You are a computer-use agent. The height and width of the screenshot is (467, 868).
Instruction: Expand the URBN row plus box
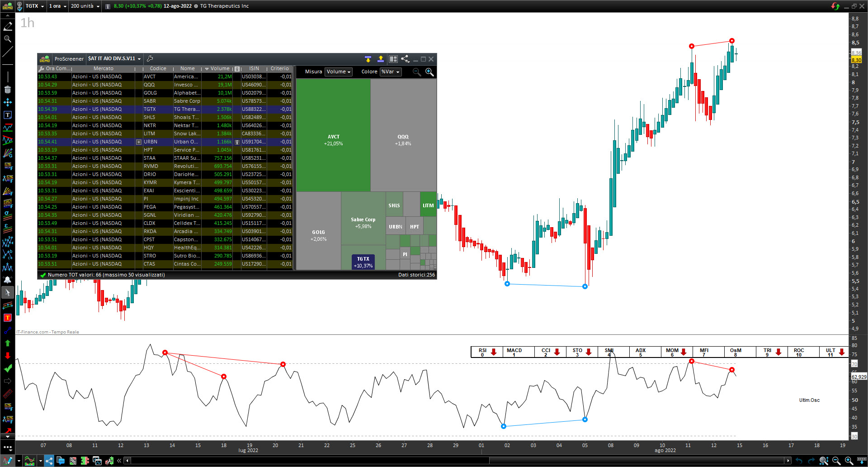(139, 142)
